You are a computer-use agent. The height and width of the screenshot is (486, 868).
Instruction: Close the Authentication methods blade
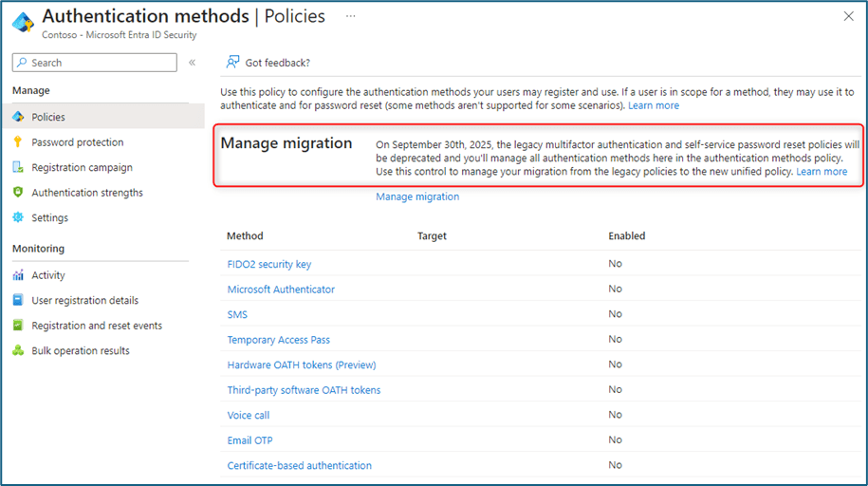tap(847, 16)
